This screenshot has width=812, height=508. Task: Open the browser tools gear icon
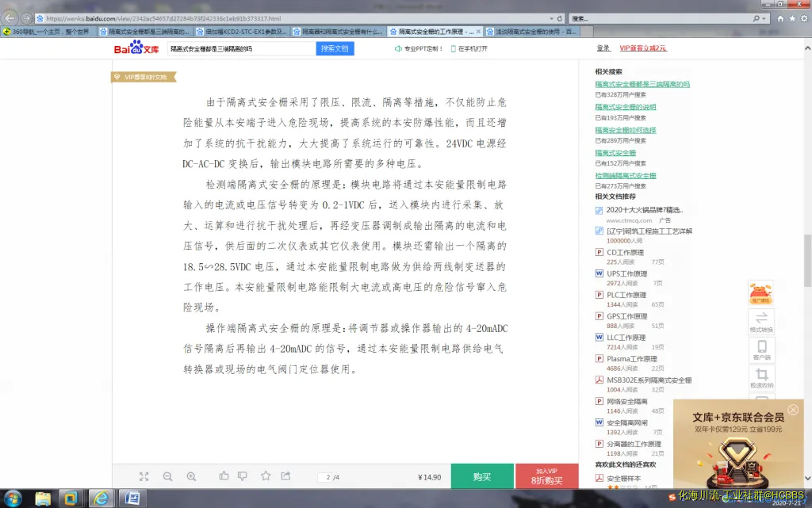[804, 18]
